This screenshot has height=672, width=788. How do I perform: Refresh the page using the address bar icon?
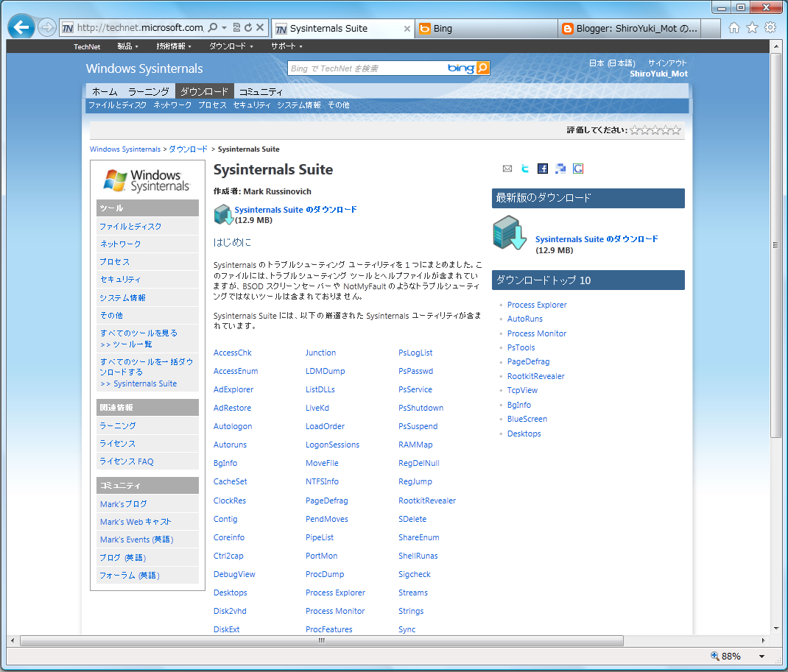[247, 26]
